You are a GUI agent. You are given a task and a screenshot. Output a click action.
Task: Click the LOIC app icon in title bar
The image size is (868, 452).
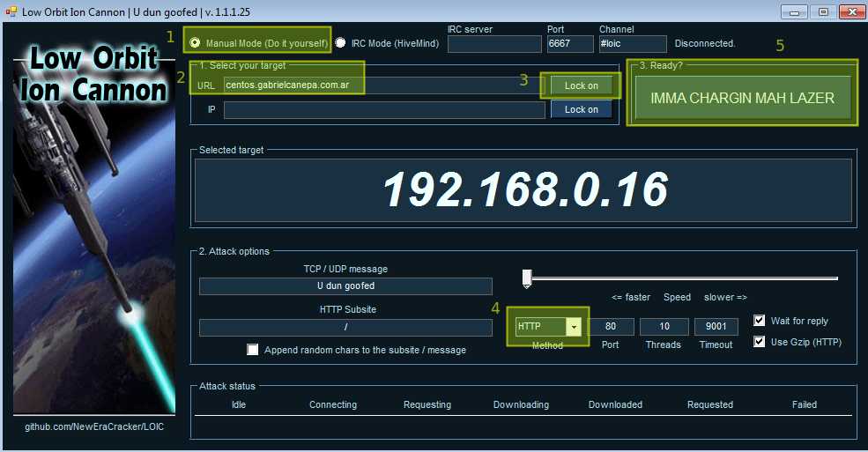[11, 11]
